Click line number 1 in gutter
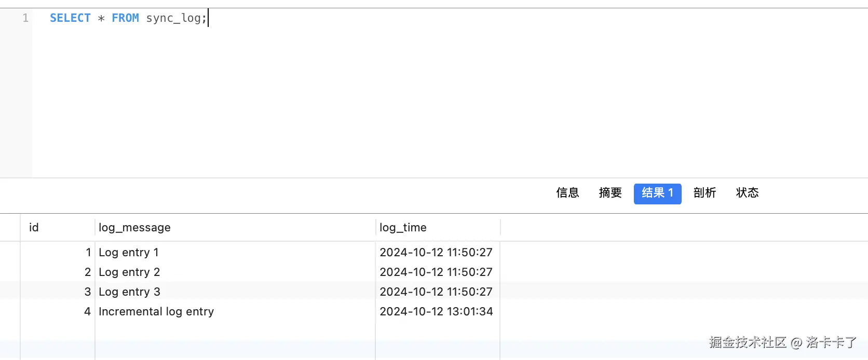The width and height of the screenshot is (868, 360). click(x=25, y=18)
